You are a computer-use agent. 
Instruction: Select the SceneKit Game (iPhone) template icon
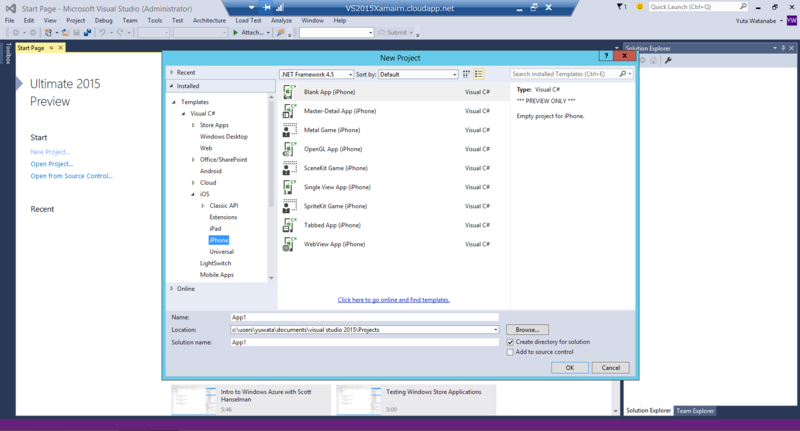(x=289, y=168)
